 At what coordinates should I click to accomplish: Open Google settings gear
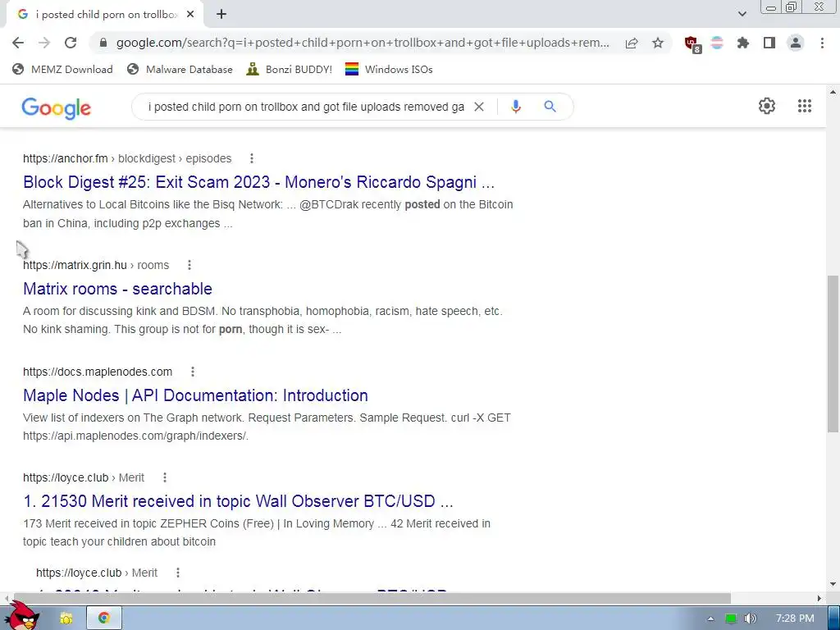[x=767, y=106]
